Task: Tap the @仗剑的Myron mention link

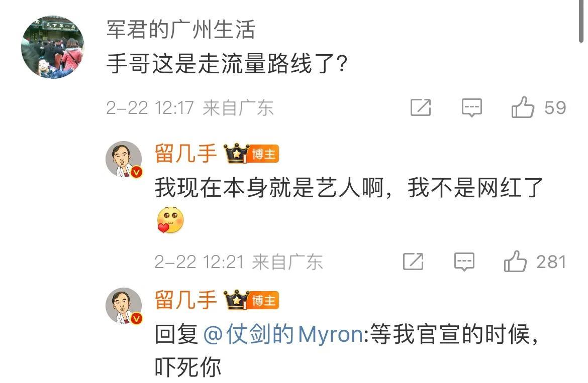Action: click(283, 334)
